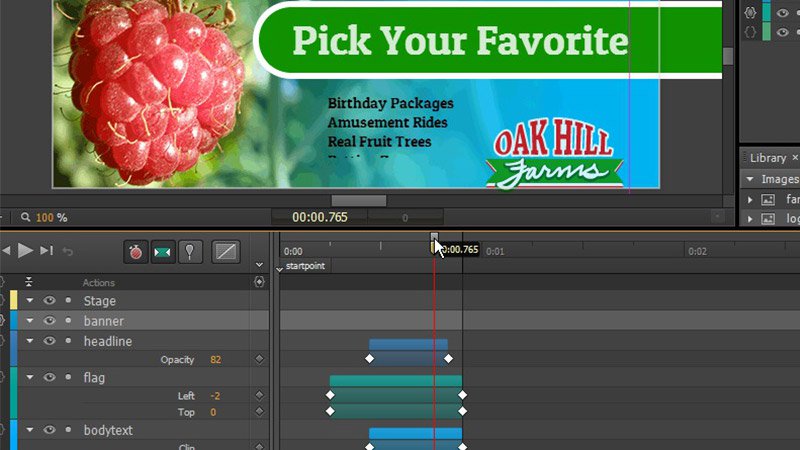This screenshot has height=450, width=800.
Task: Add keyframe diamond for headline Opacity
Action: pyautogui.click(x=259, y=359)
